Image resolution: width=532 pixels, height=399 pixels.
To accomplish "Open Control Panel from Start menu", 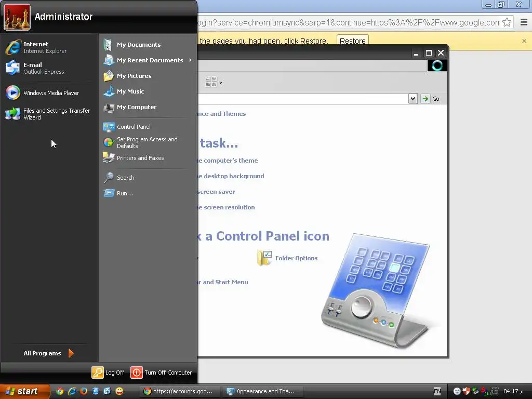I will click(148, 127).
